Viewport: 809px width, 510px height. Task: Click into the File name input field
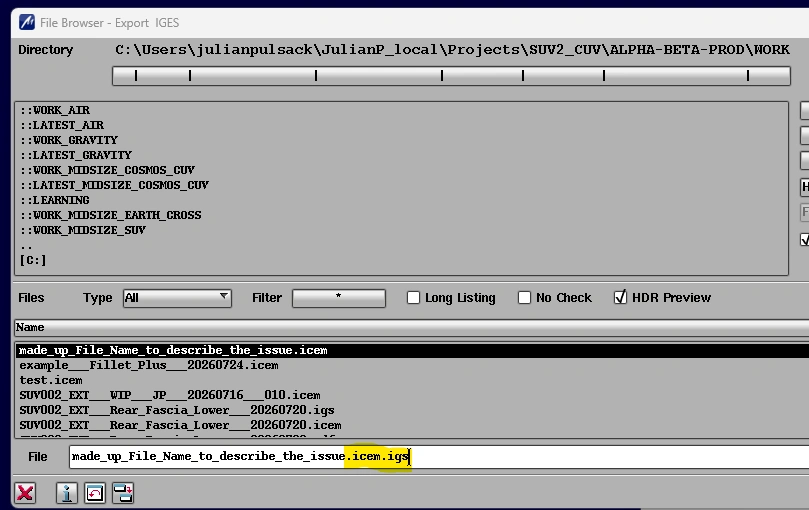tap(439, 456)
